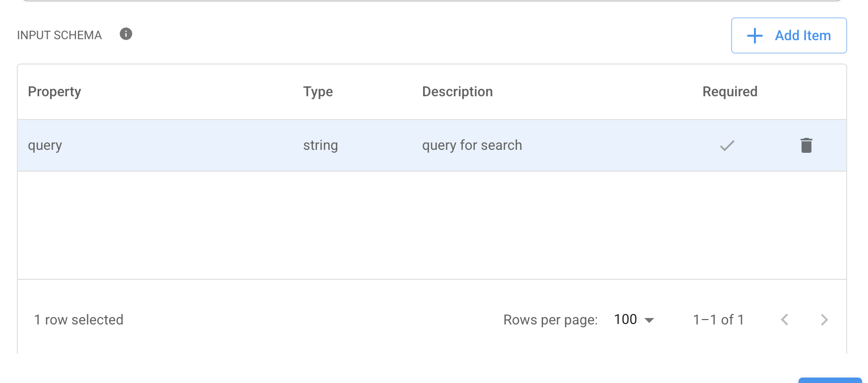Click the Add Item button

(789, 36)
